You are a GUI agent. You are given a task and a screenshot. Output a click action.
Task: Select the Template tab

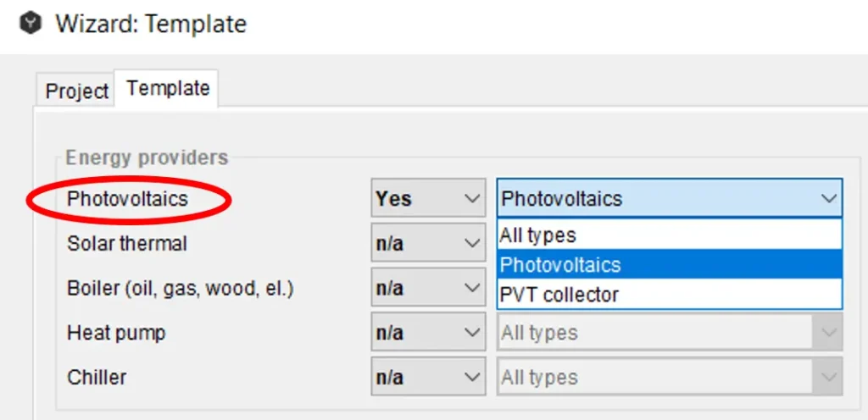(168, 88)
